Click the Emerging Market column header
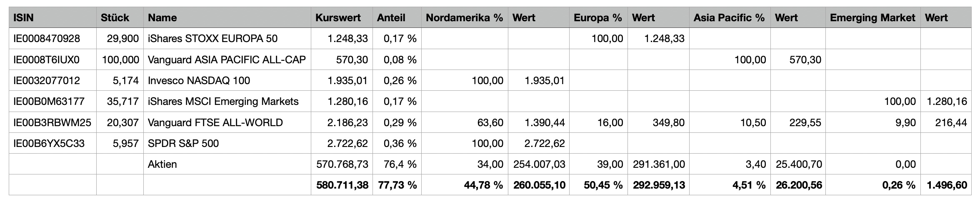 [x=872, y=18]
